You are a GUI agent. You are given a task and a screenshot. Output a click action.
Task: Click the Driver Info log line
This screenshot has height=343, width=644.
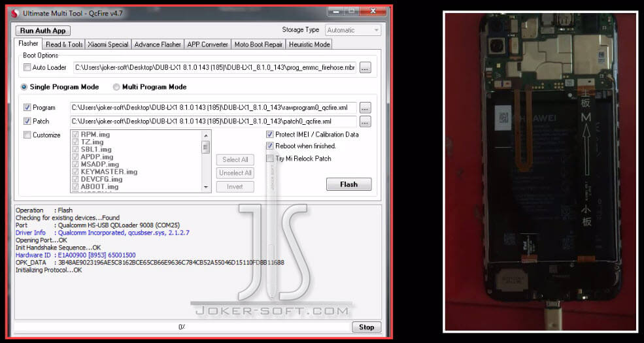point(102,233)
